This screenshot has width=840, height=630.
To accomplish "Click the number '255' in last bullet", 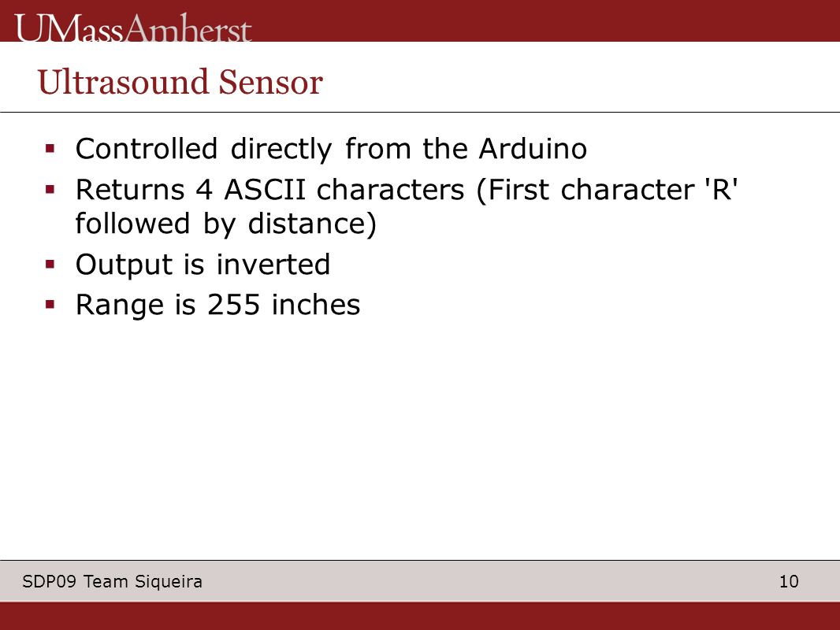I will [x=233, y=305].
